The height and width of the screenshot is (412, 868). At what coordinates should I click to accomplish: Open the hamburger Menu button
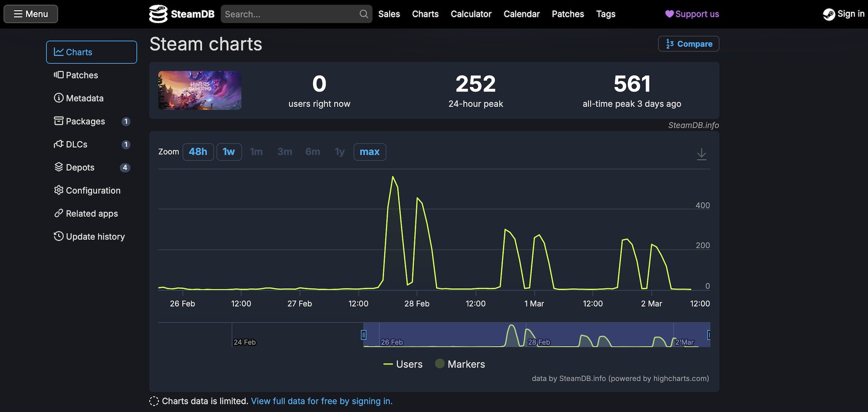pyautogui.click(x=31, y=14)
